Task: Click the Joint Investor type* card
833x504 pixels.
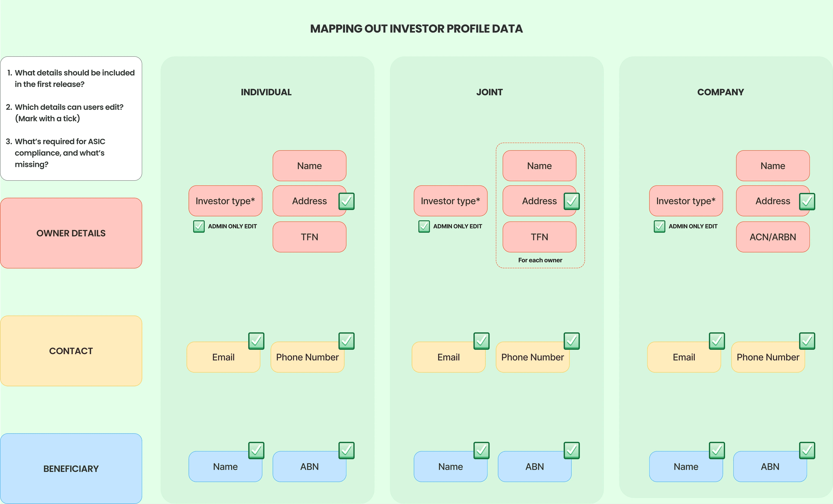Action: pos(450,201)
